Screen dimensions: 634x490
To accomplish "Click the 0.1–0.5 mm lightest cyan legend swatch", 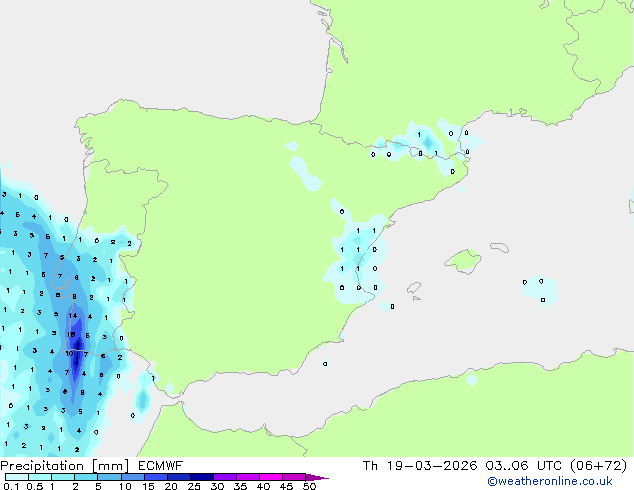I will (x=17, y=477).
